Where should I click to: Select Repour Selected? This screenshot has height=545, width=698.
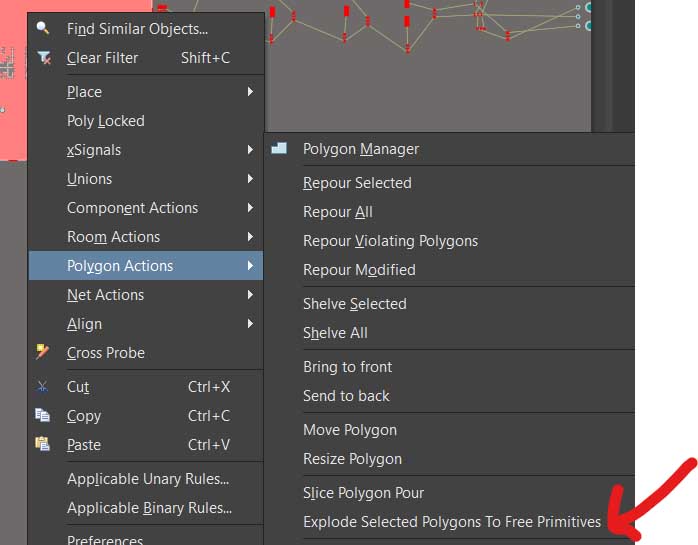pos(357,183)
